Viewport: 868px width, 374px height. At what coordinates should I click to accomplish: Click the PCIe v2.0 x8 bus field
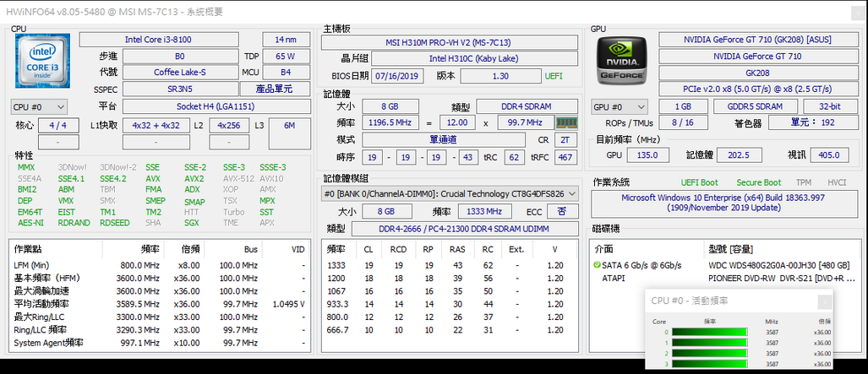tap(757, 89)
